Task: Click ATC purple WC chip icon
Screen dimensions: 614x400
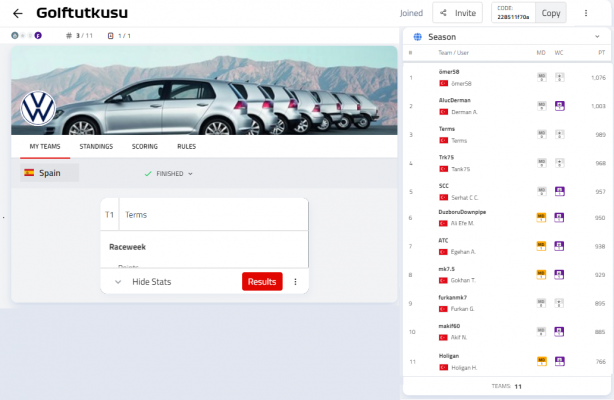Action: pyautogui.click(x=559, y=246)
